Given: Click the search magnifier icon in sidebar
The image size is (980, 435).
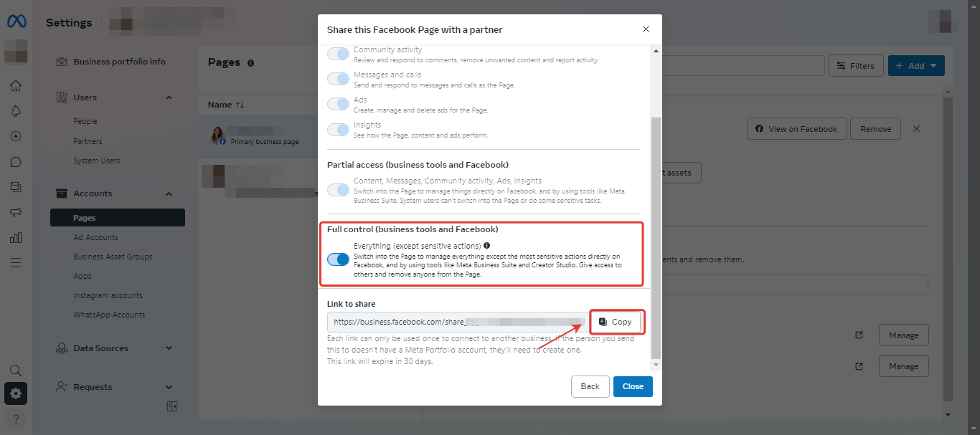Looking at the screenshot, I should 16,371.
